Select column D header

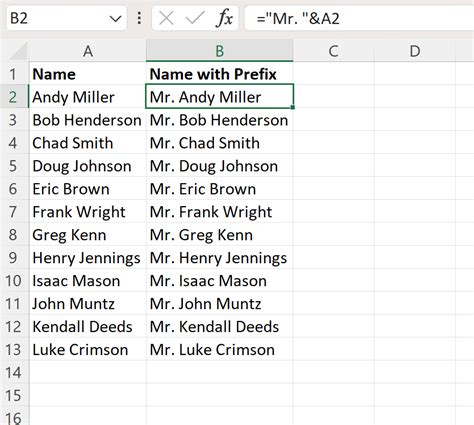coord(415,51)
